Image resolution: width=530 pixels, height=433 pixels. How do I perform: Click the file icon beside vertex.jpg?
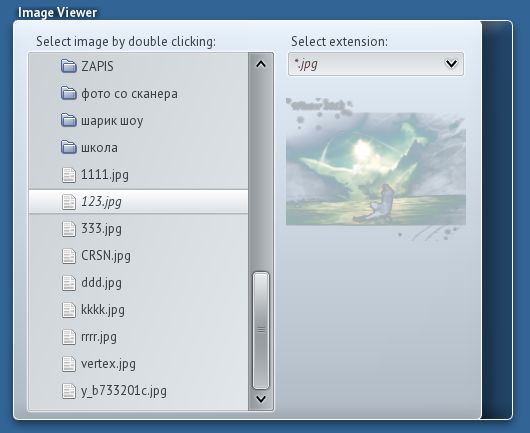[69, 364]
